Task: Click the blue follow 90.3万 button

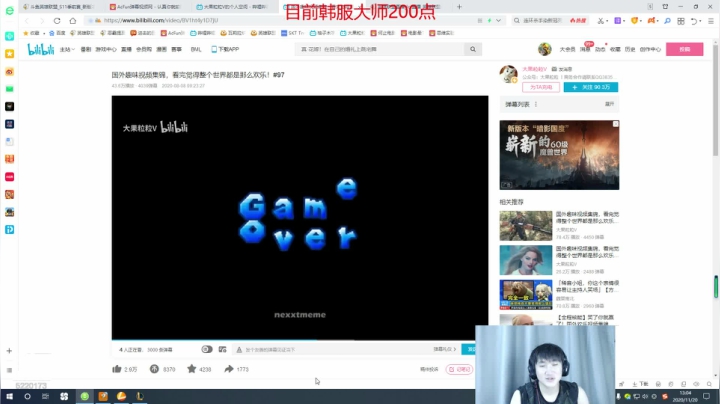Action: (x=591, y=87)
